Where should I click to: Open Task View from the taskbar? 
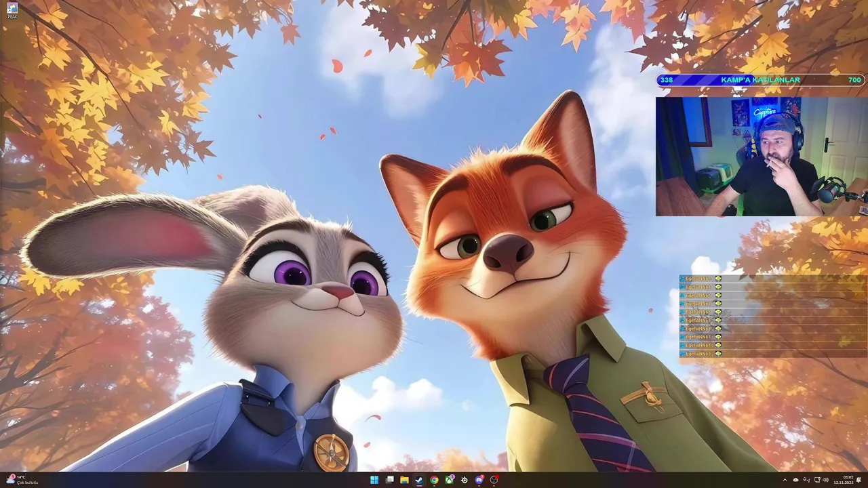pyautogui.click(x=390, y=480)
